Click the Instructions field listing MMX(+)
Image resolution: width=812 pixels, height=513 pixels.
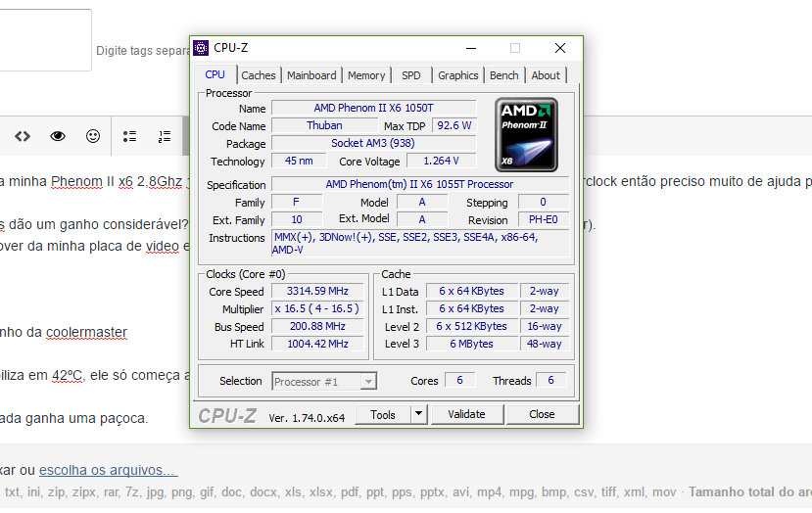click(x=420, y=244)
